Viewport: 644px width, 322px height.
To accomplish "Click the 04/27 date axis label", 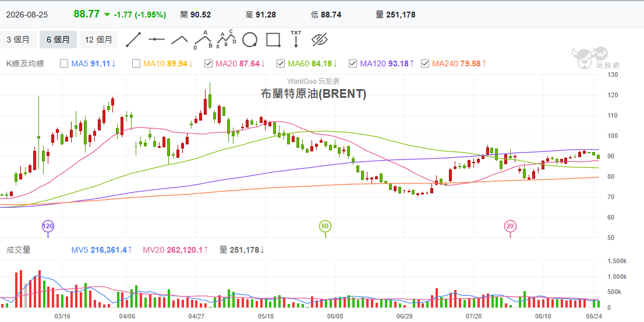I will [196, 316].
